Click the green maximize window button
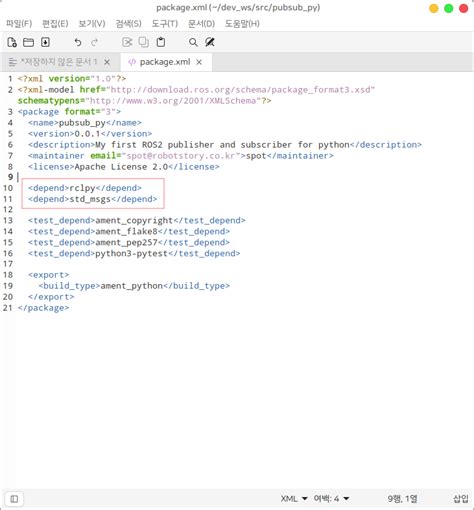Screen dimensions: 474x510 [x=449, y=8]
